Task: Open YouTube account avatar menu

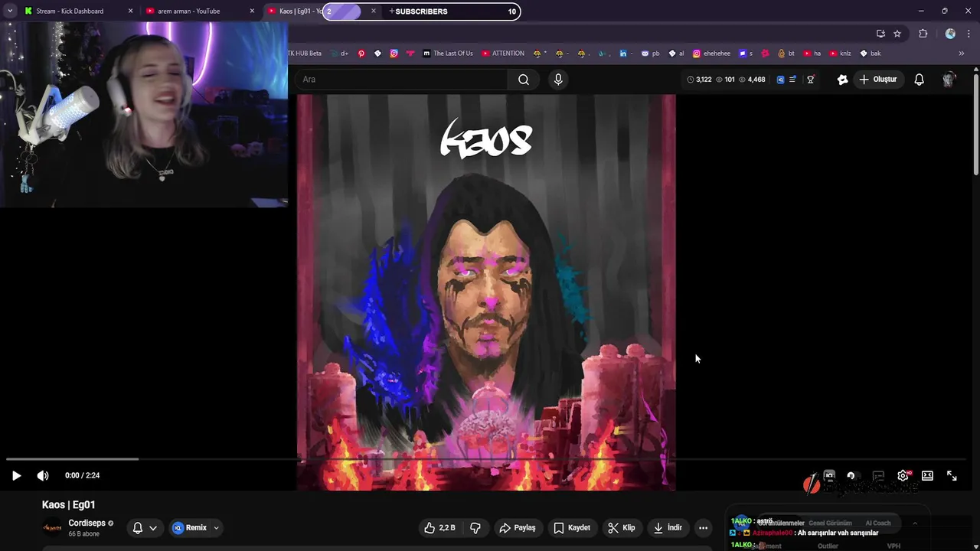Action: tap(949, 79)
